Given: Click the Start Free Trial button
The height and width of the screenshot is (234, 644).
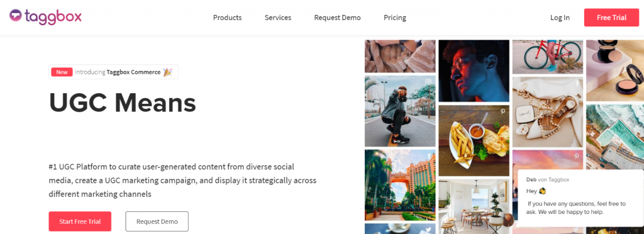Looking at the screenshot, I should tap(80, 221).
